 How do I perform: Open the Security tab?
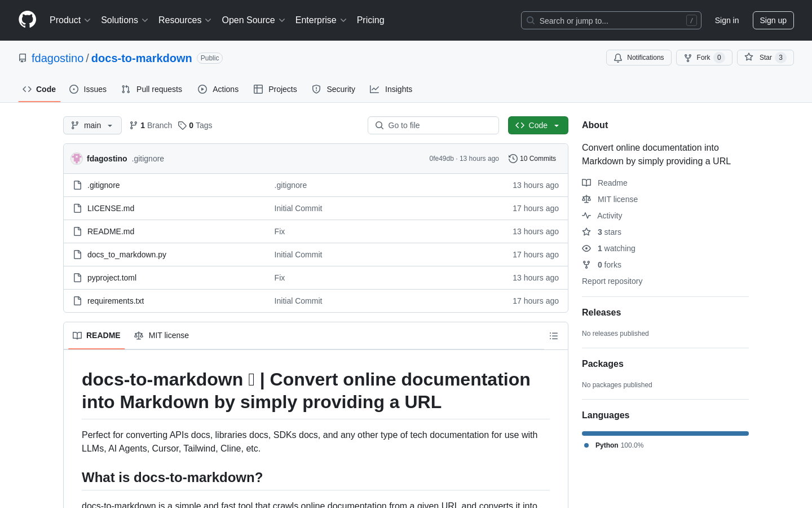(334, 89)
